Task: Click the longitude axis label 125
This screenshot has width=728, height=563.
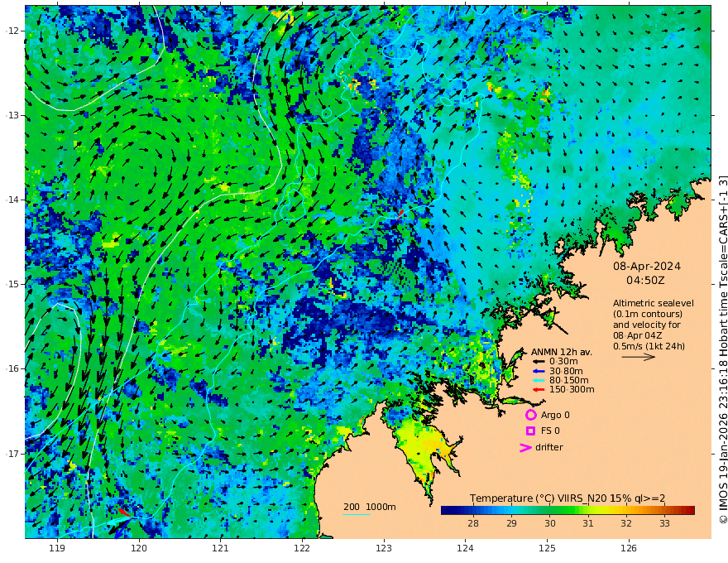Action: click(x=548, y=548)
